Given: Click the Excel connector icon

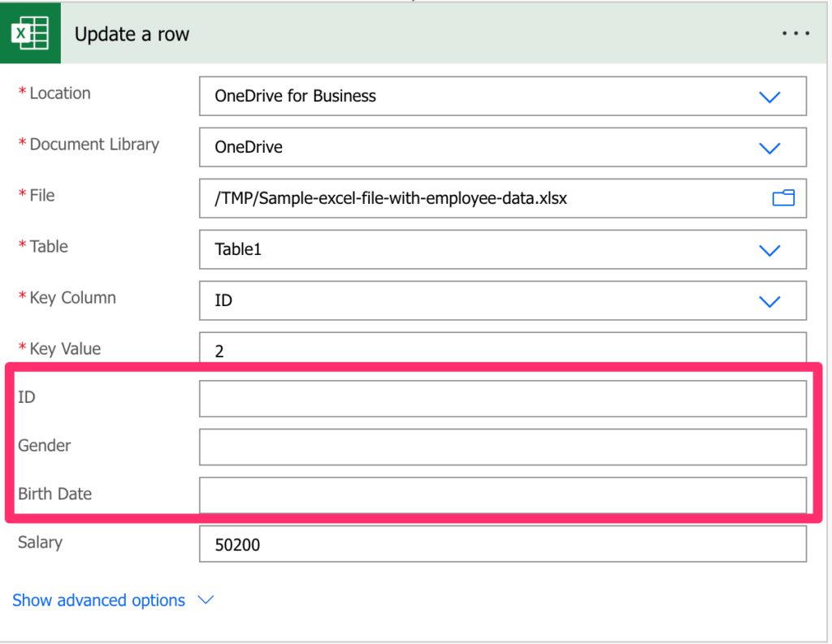Looking at the screenshot, I should point(31,33).
